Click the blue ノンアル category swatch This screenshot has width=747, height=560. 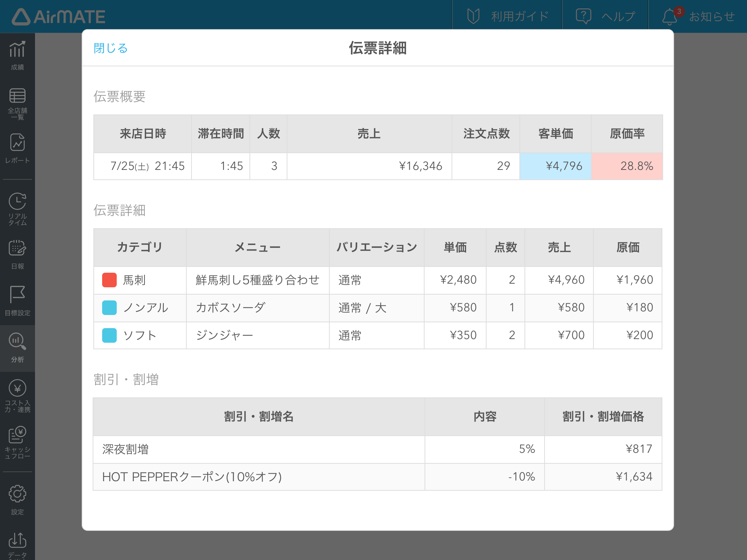click(x=109, y=308)
